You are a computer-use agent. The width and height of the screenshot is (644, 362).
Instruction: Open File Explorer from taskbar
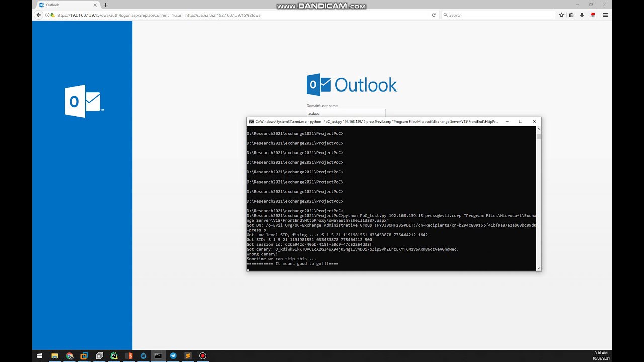[x=54, y=356]
